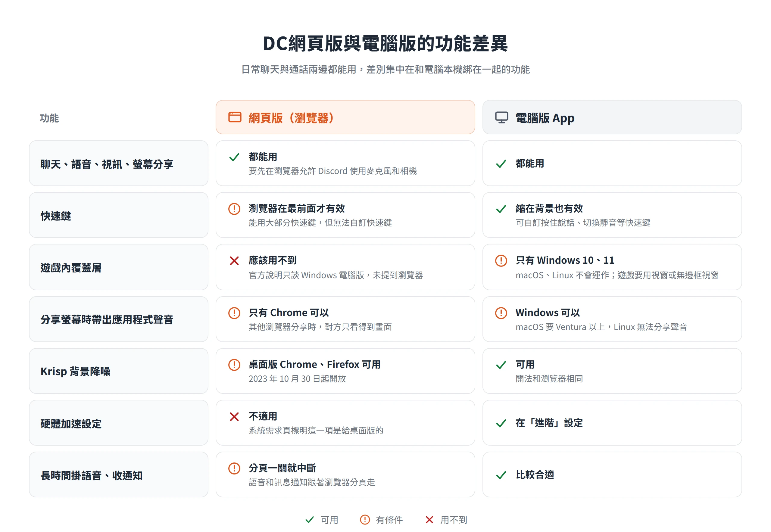This screenshot has width=771, height=532.
Task: Click the 分享螢幕時帶出應用程式聲音 feature label
Action: coord(107,320)
